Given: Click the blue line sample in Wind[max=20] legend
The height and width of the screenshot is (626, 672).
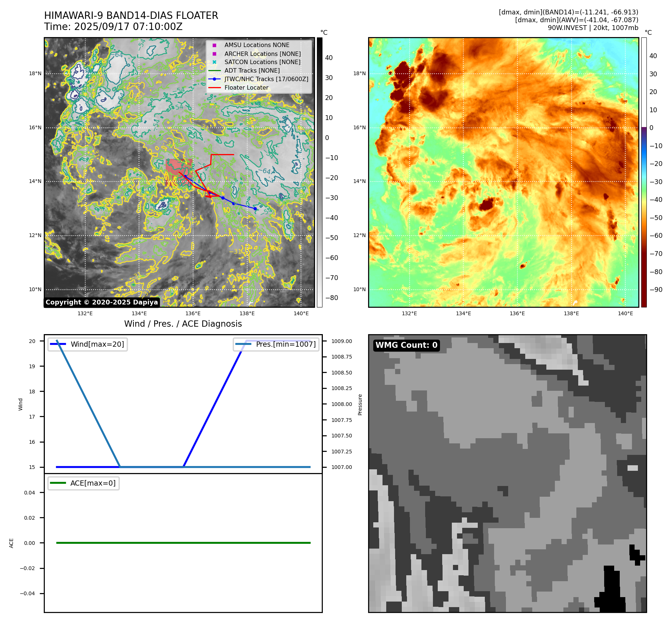Looking at the screenshot, I should tap(58, 344).
